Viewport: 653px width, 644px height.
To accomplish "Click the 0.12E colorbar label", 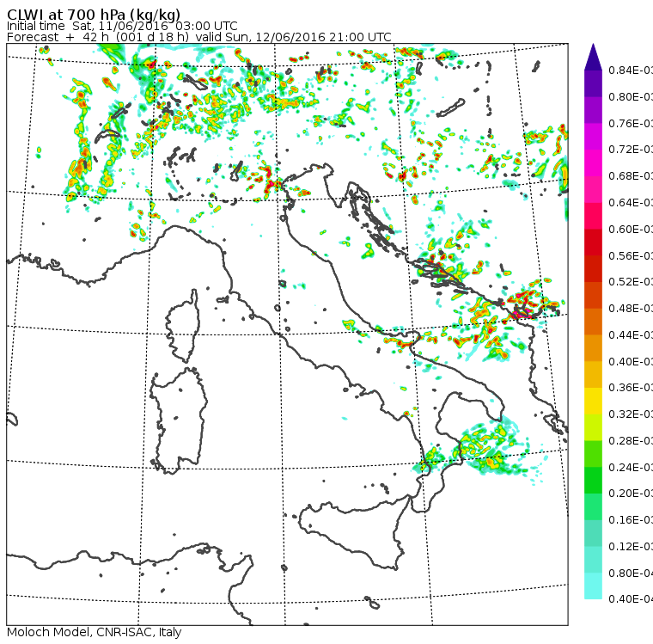I will 631,547.
